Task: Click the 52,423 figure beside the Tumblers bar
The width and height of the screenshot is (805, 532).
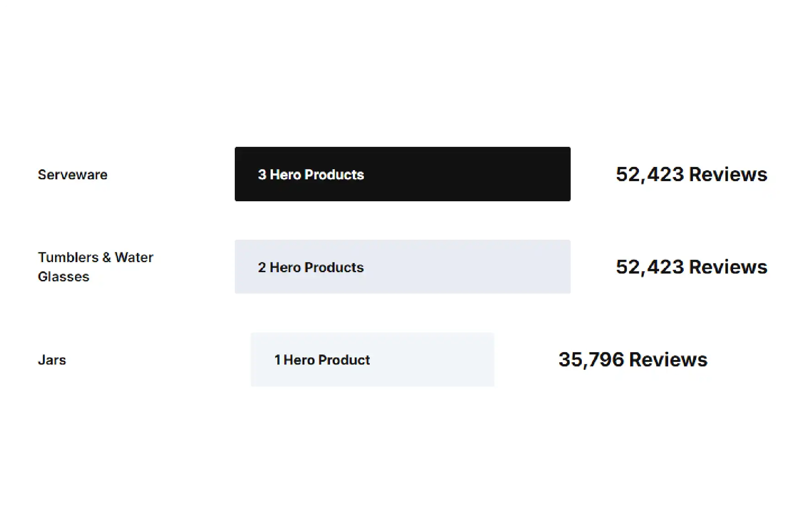Action: [x=650, y=267]
